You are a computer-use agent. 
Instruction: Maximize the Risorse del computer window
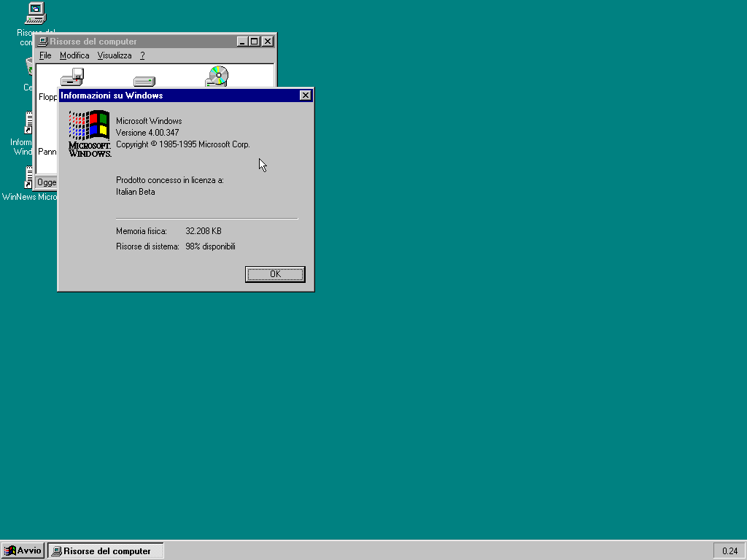pyautogui.click(x=254, y=42)
